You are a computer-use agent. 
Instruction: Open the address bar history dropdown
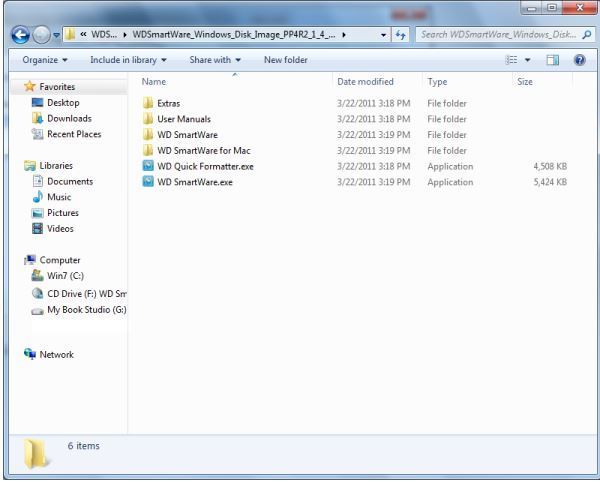[x=383, y=35]
